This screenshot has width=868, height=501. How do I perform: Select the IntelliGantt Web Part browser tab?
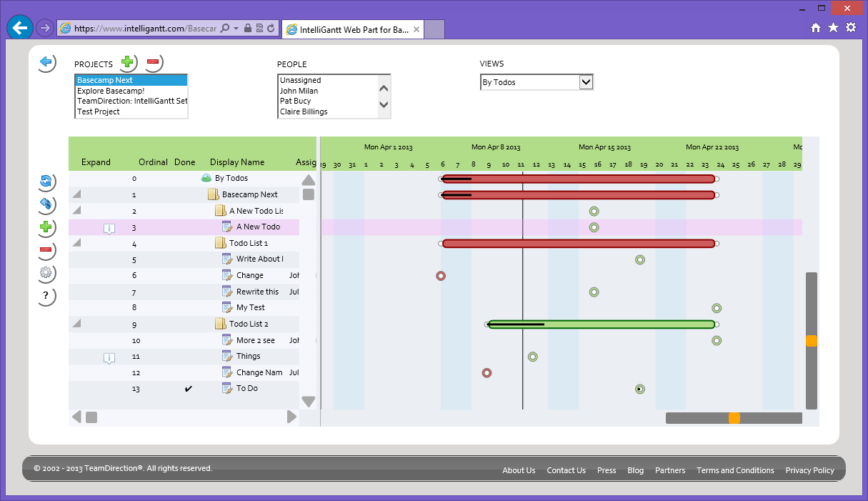pos(353,29)
